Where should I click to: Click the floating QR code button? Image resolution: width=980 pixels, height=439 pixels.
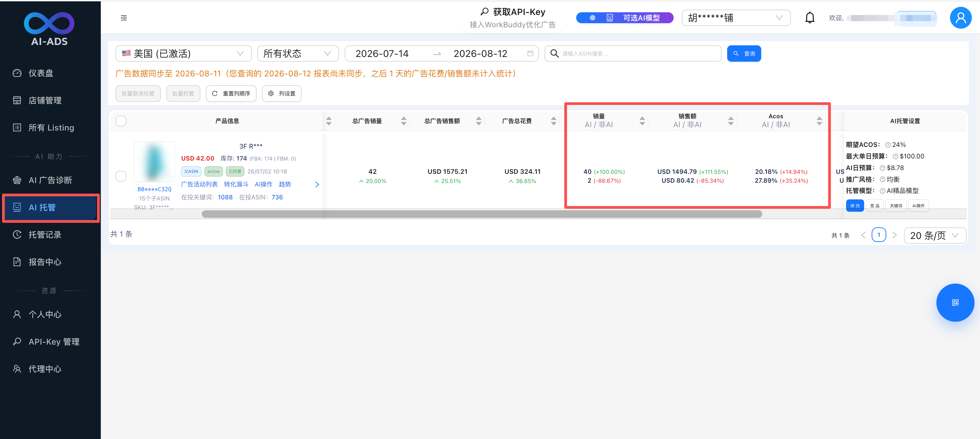click(955, 302)
